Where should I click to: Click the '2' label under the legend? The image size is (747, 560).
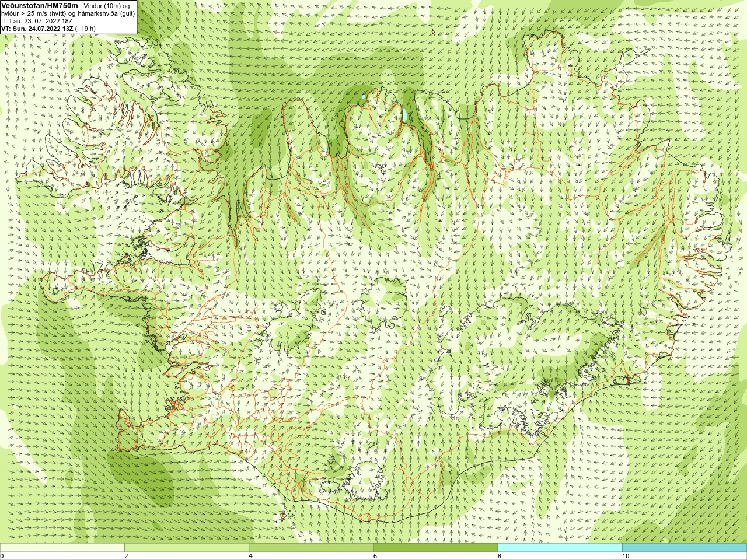pyautogui.click(x=126, y=556)
